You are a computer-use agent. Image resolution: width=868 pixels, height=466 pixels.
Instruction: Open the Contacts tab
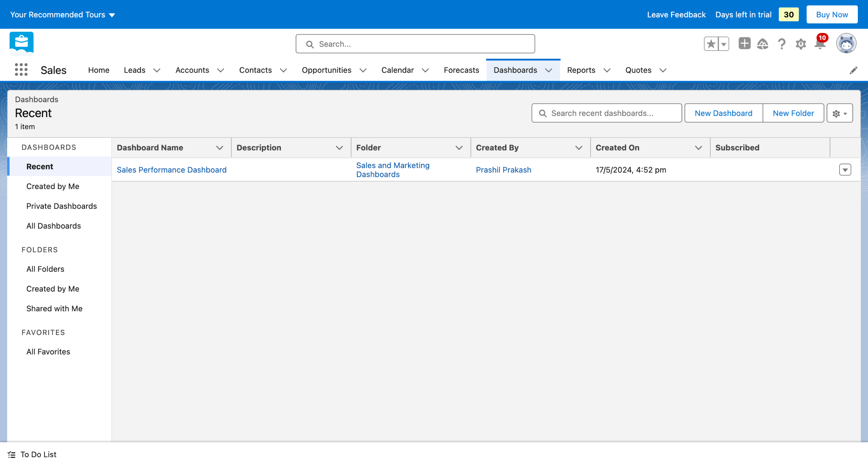255,70
